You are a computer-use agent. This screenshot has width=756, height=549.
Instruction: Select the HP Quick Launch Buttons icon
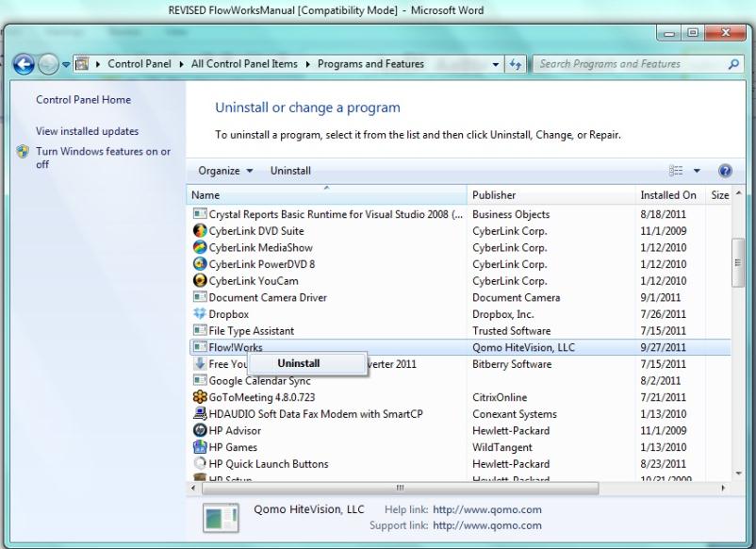(200, 463)
